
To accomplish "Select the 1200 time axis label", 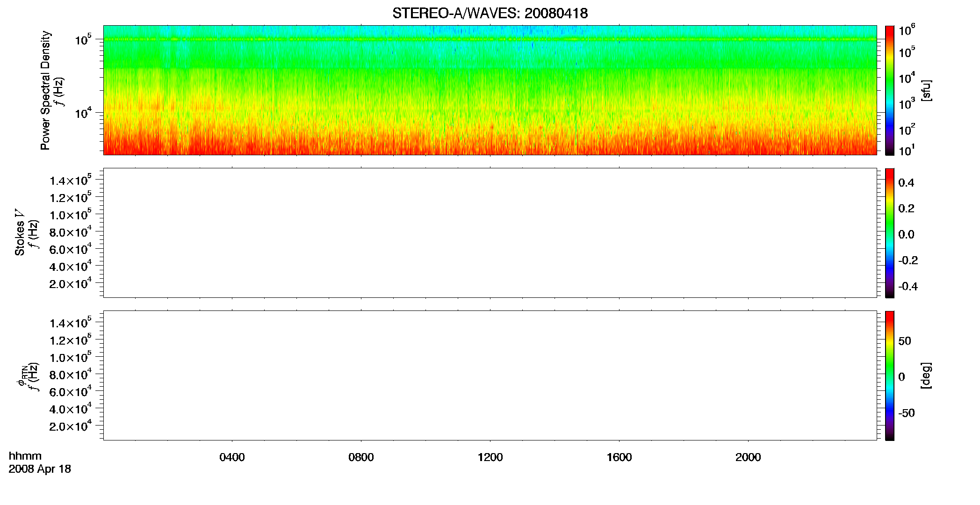I will pyautogui.click(x=490, y=457).
